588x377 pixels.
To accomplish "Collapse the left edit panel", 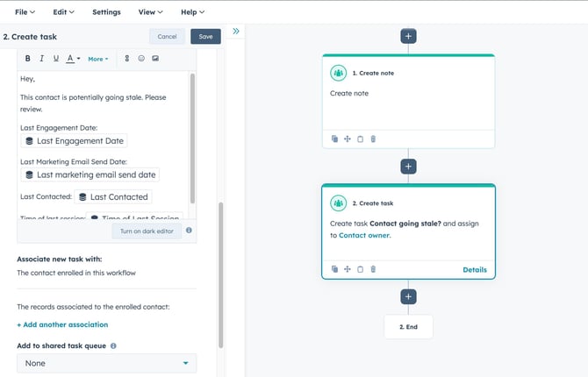I will click(236, 32).
